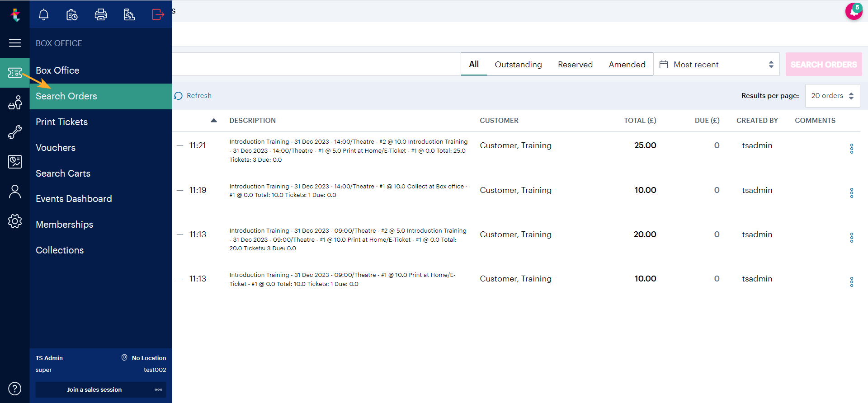
Task: Open the help question mark icon
Action: pos(15,389)
